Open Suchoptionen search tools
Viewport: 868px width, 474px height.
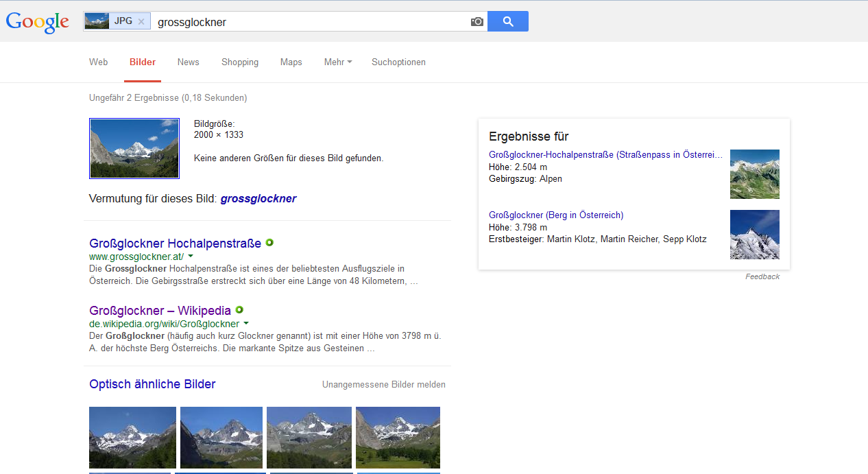[398, 62]
